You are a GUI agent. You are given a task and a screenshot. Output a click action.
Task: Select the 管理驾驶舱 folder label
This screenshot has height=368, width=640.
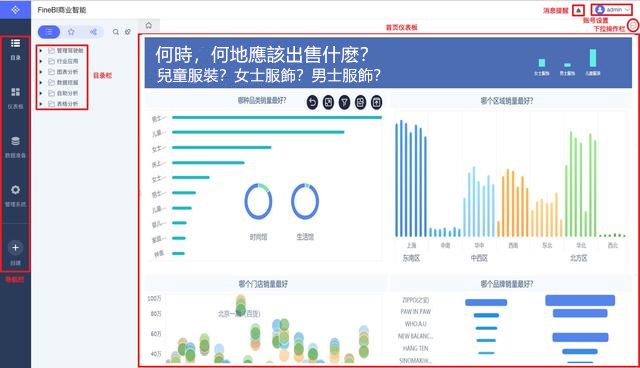70,51
